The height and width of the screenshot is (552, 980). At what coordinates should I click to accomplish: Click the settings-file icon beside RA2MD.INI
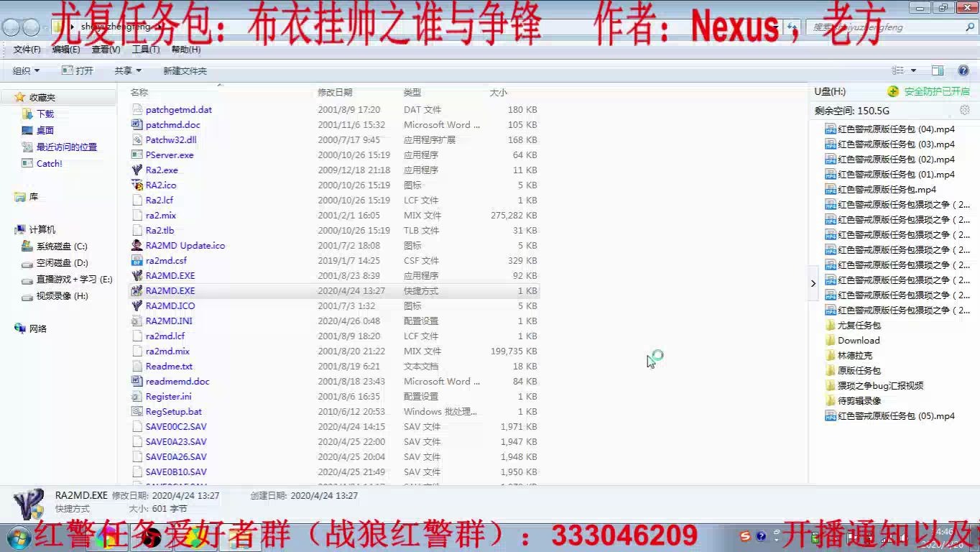click(137, 321)
